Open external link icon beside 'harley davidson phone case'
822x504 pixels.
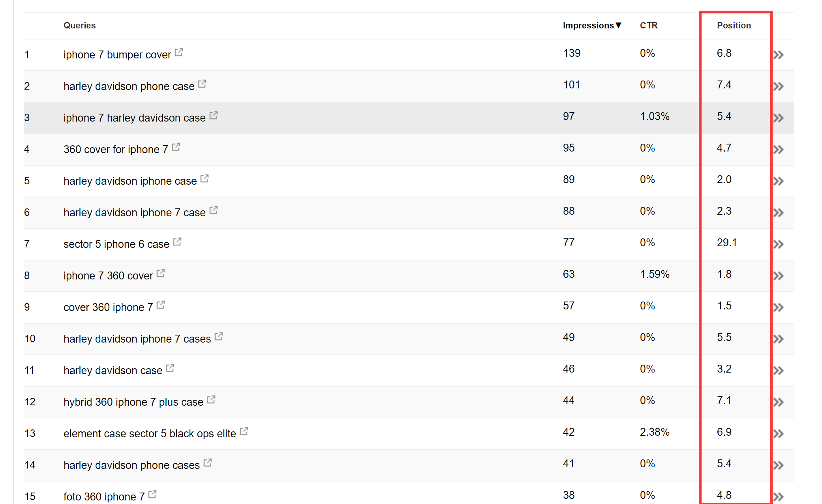tap(202, 84)
